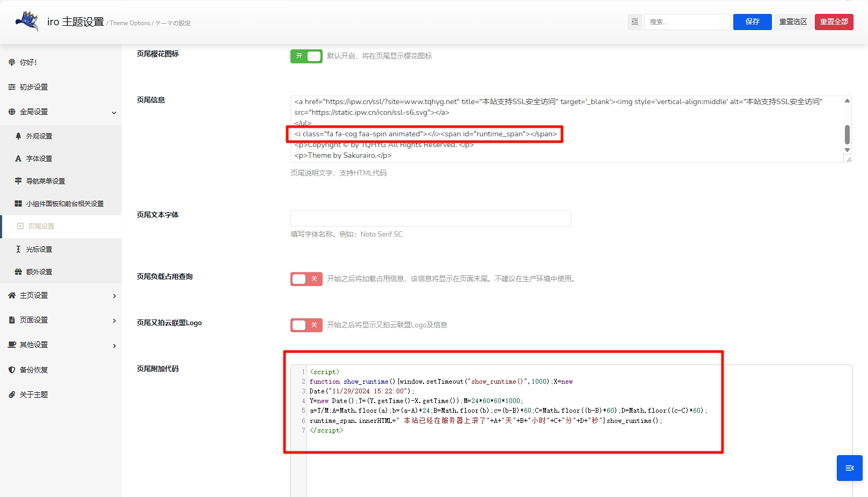Collapse the 全局设置 section
The height and width of the screenshot is (497, 868).
point(114,112)
